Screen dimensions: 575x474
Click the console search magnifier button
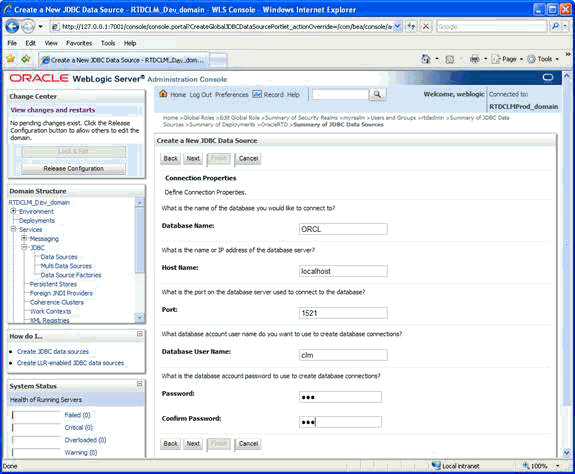tap(377, 95)
